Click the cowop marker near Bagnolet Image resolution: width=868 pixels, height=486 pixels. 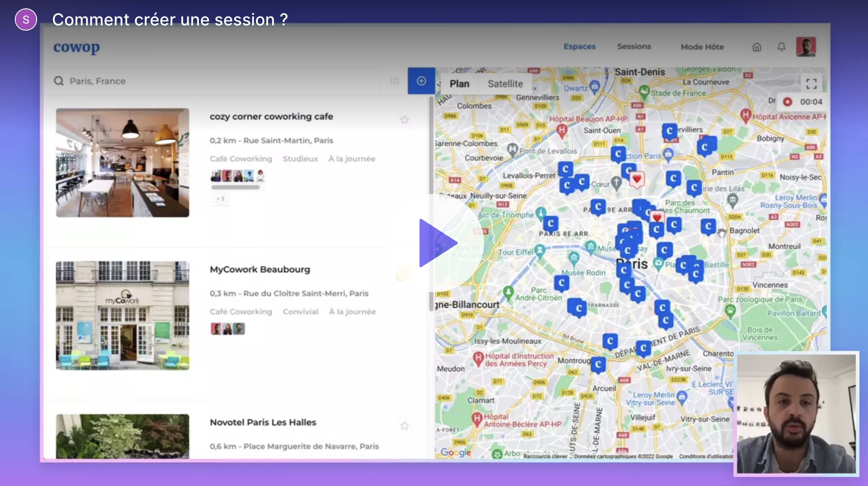pyautogui.click(x=708, y=227)
